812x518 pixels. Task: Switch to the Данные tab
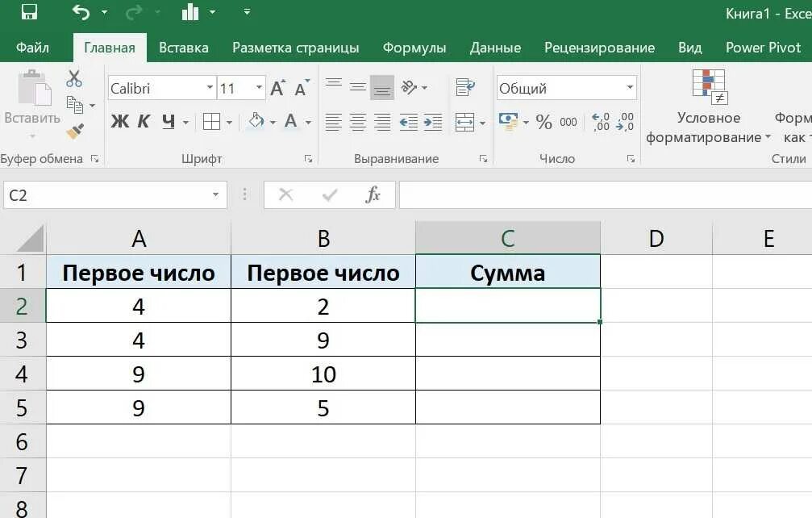point(495,48)
